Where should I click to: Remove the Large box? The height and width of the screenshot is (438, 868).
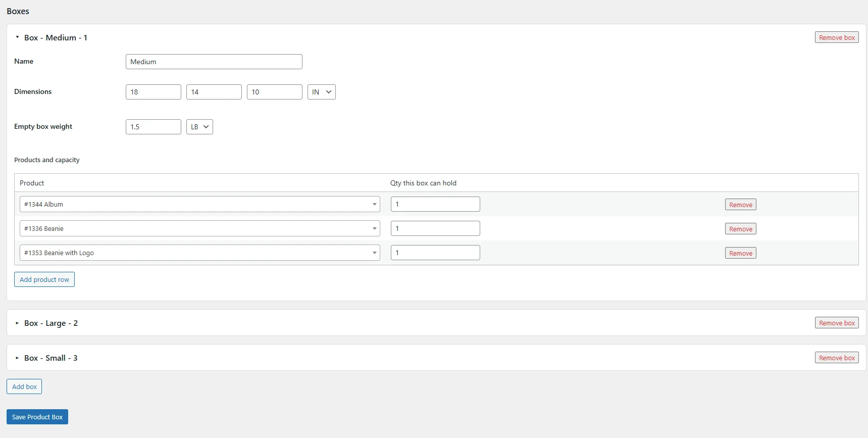837,323
